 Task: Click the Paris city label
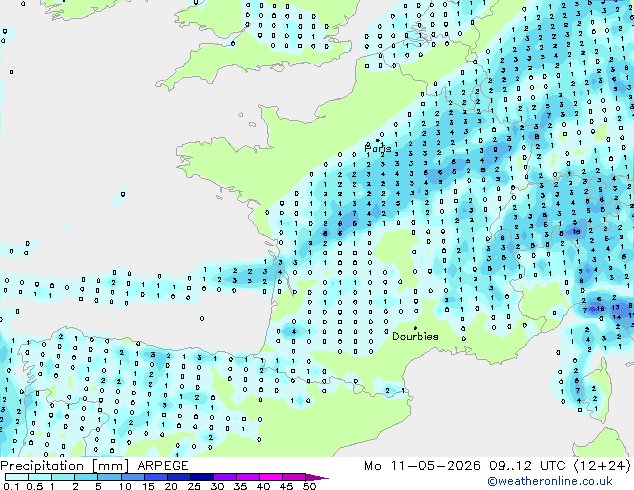(x=378, y=148)
